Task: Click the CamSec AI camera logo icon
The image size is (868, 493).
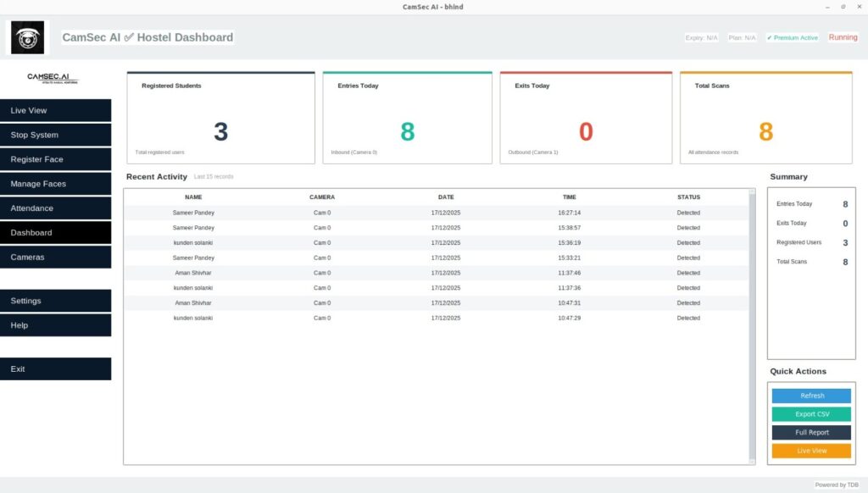Action: pyautogui.click(x=27, y=37)
